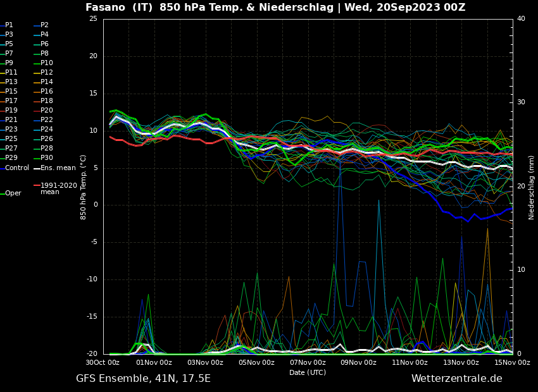The width and height of the screenshot is (538, 392).
Task: Click the P15 legend entry
Action: click(11, 92)
